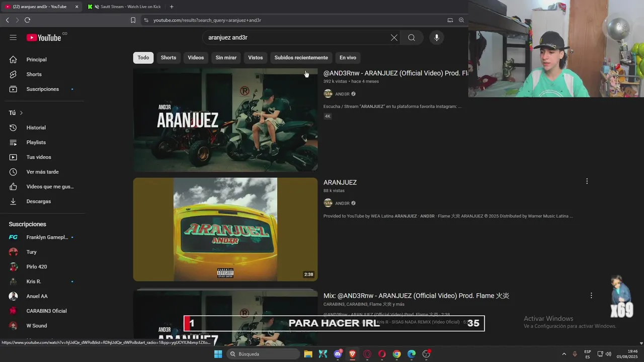
Task: Play ARANJUEZ Official Video thumbnail with motorcycles
Action: coord(225,120)
